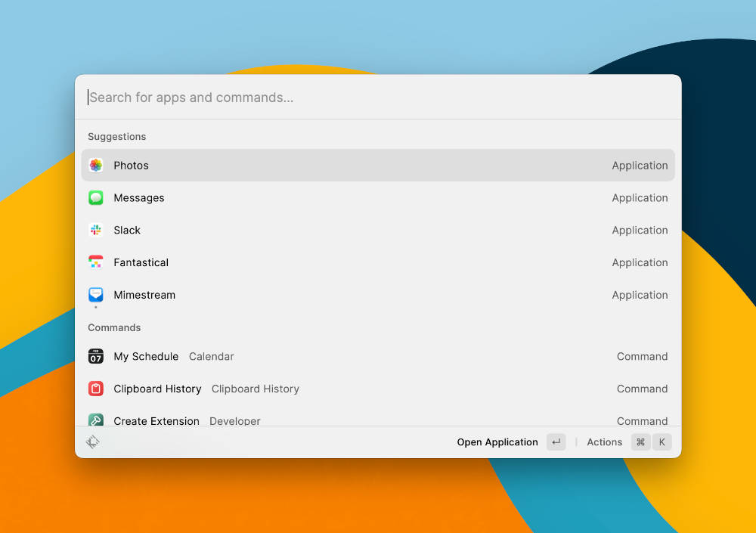Screen dimensions: 756x533
Task: Click the Fantastical calendar icon
Action: pyautogui.click(x=96, y=262)
